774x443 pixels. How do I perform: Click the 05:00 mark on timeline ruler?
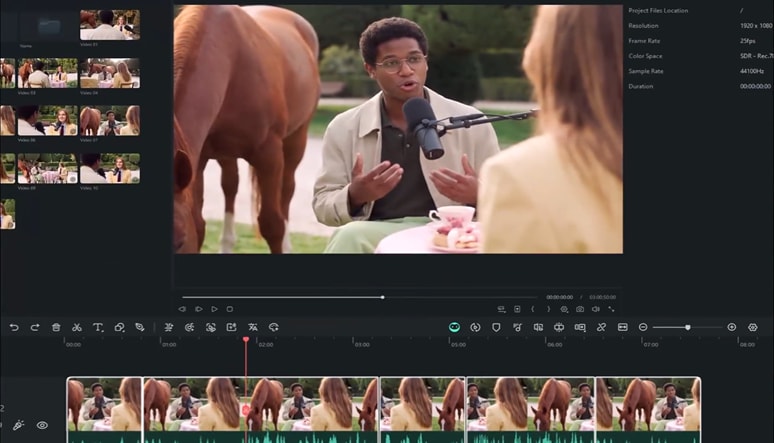click(x=458, y=344)
